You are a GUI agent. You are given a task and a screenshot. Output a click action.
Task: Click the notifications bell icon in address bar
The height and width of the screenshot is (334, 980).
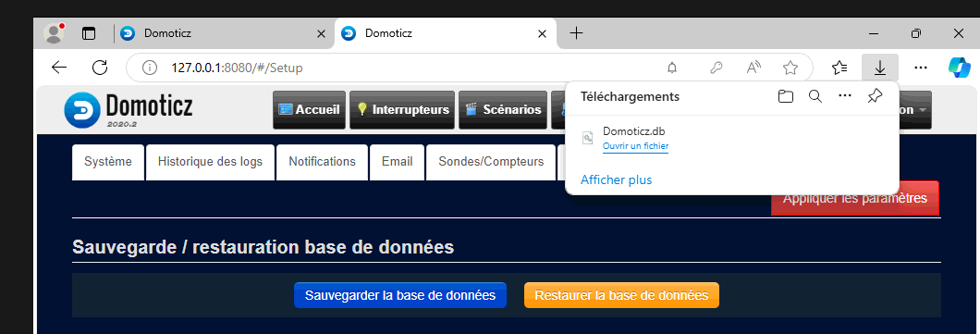pos(672,68)
